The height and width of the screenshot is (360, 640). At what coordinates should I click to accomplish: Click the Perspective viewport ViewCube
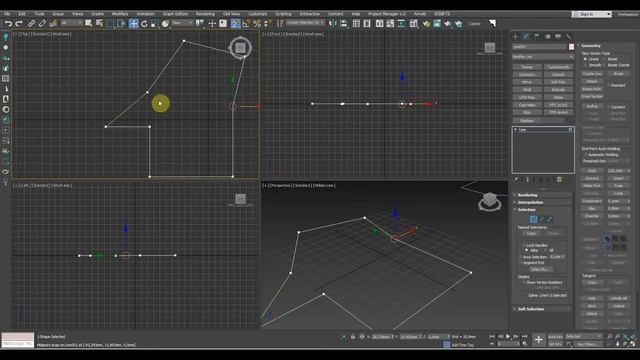[x=489, y=201]
